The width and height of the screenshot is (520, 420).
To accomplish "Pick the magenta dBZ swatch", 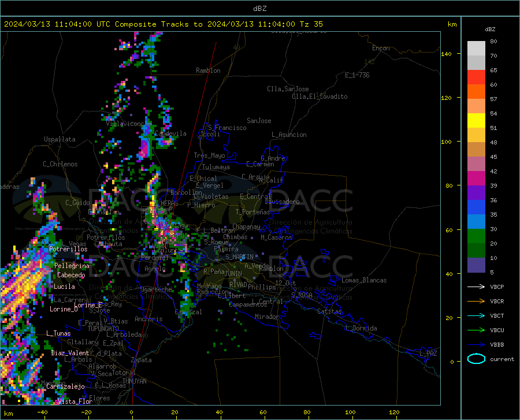I will coord(476,179).
